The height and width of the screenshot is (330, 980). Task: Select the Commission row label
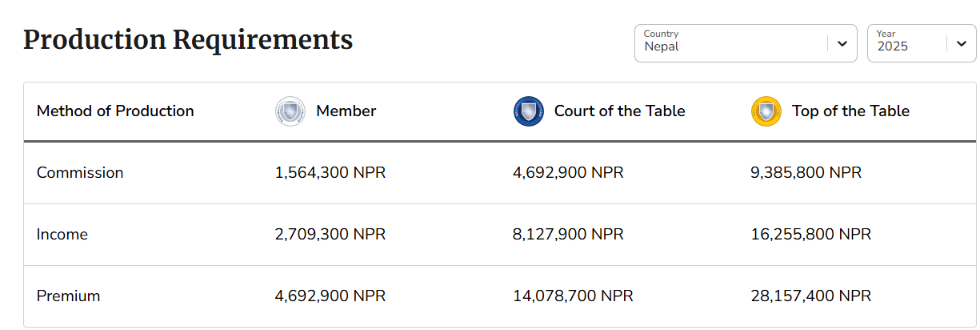(x=80, y=173)
